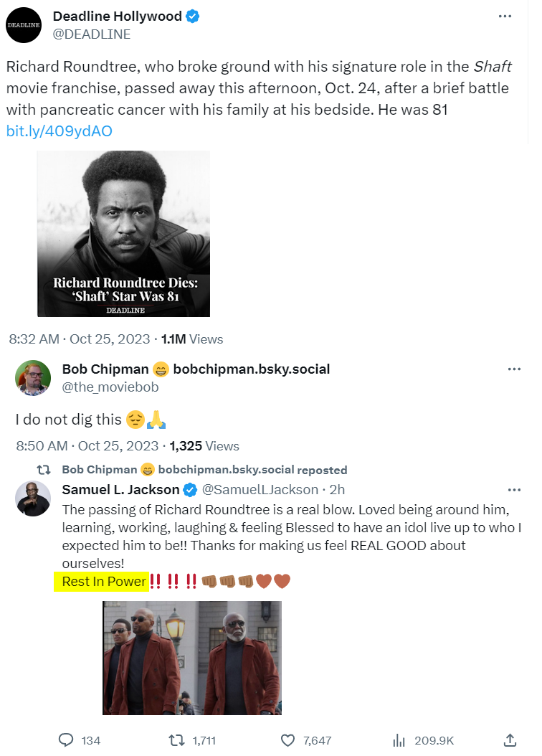Click Samuel L. Jackson's profile avatar

[33, 499]
